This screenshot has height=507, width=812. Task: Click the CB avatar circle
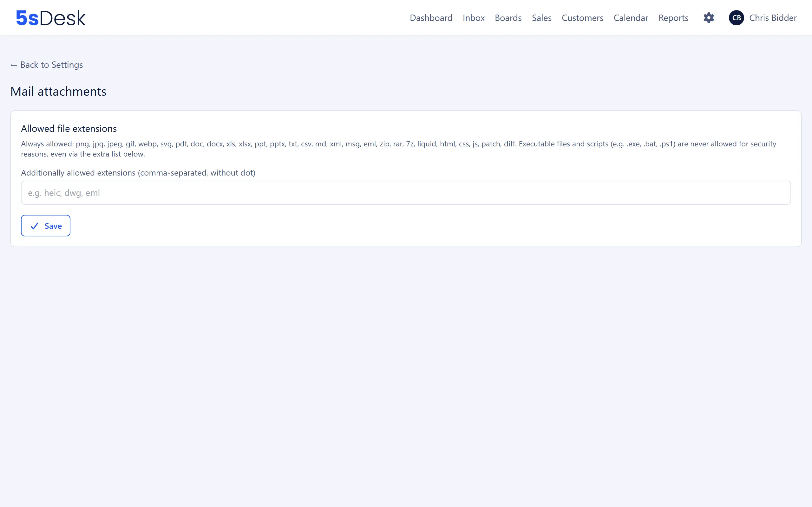[x=737, y=18]
